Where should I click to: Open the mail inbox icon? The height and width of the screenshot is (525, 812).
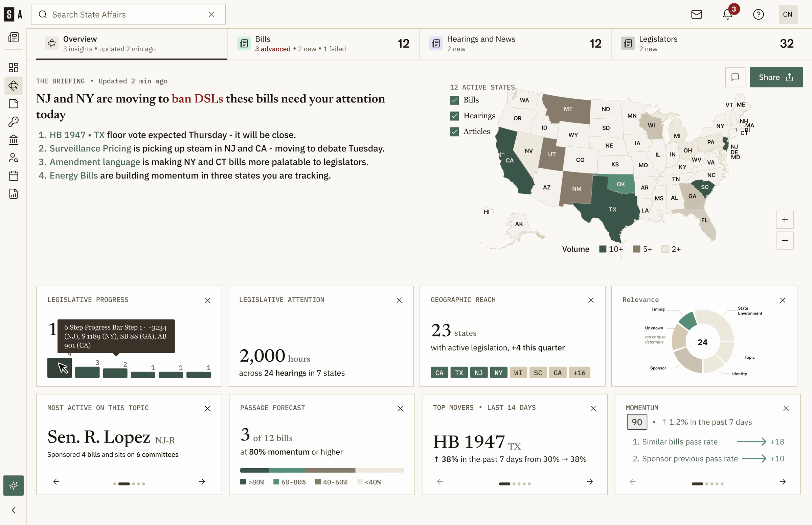(x=696, y=14)
